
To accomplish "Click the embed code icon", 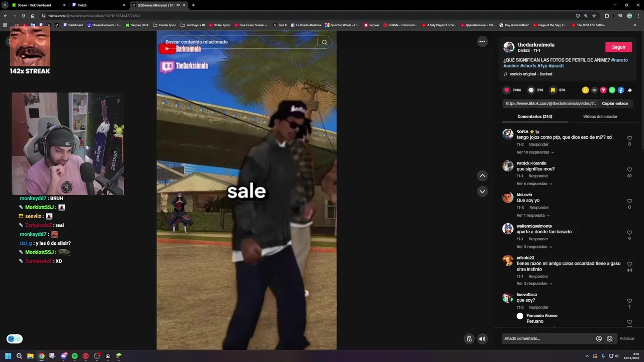I will click(x=594, y=90).
